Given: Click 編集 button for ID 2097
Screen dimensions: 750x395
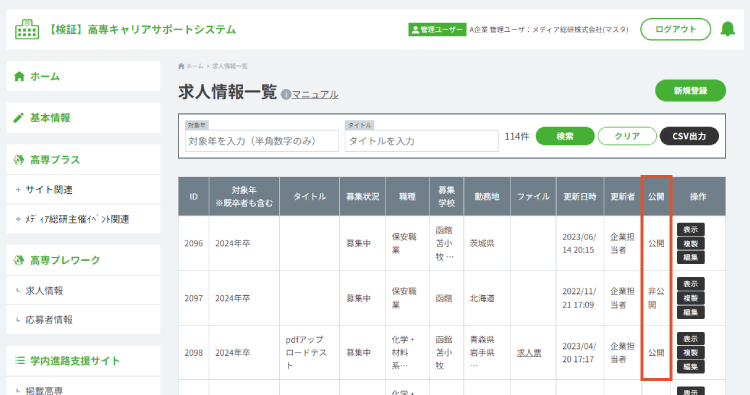Looking at the screenshot, I should click(x=691, y=312).
